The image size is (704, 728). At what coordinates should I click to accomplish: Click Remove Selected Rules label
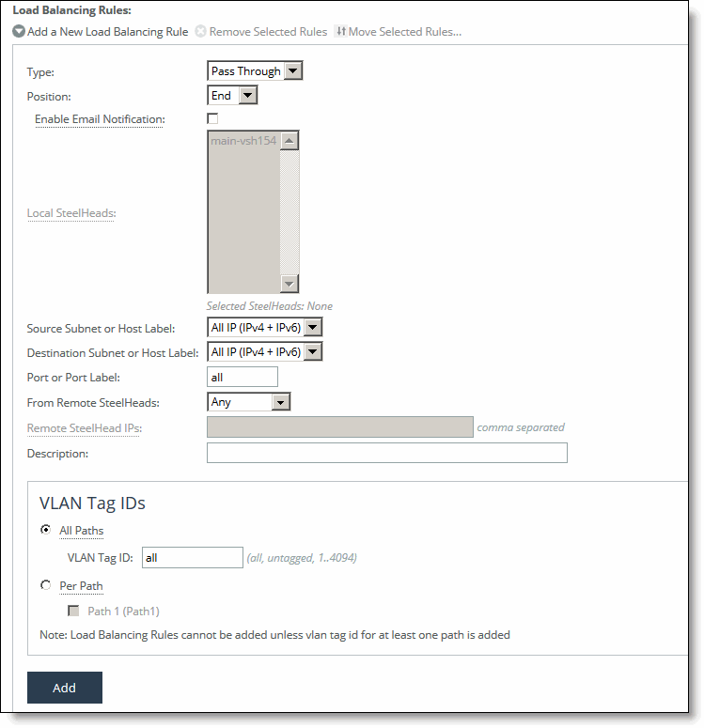tap(268, 32)
